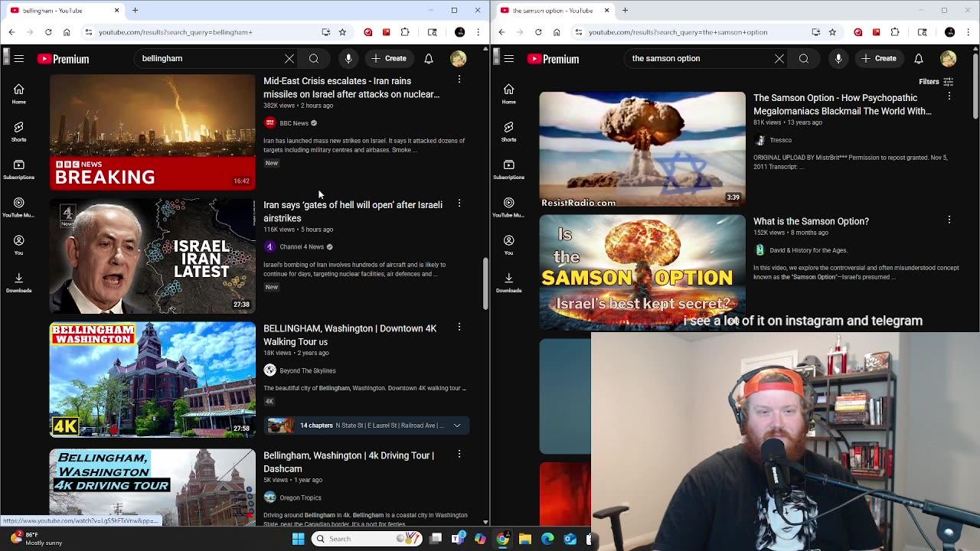Expand the 14 chapters list of the walking tour video

457,425
